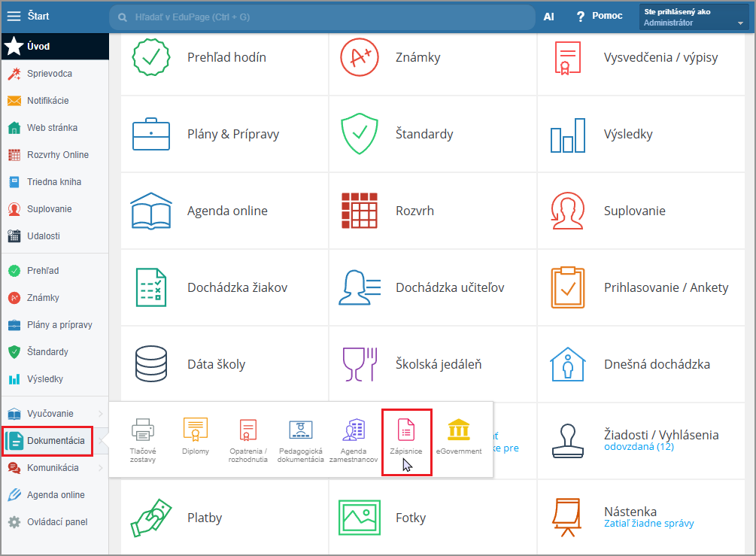Screen dimensions: 756x556
Task: Click the Pomoc help button
Action: click(599, 16)
